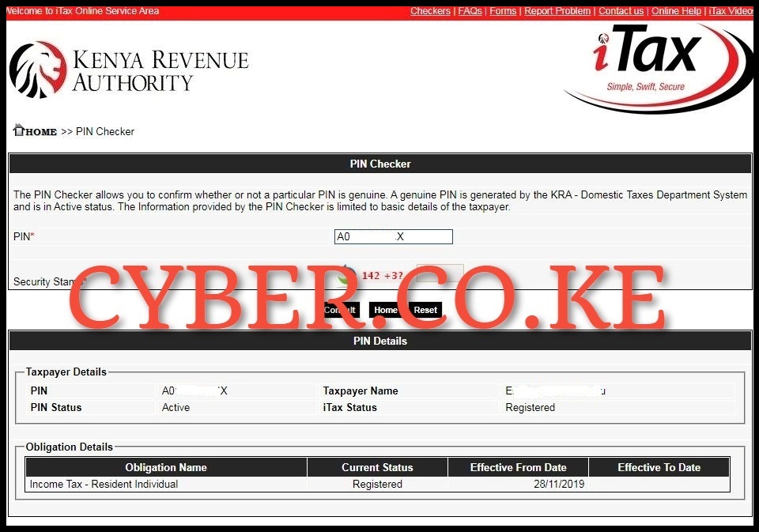Click the security stamp answer field
The width and height of the screenshot is (759, 532).
pos(440,273)
